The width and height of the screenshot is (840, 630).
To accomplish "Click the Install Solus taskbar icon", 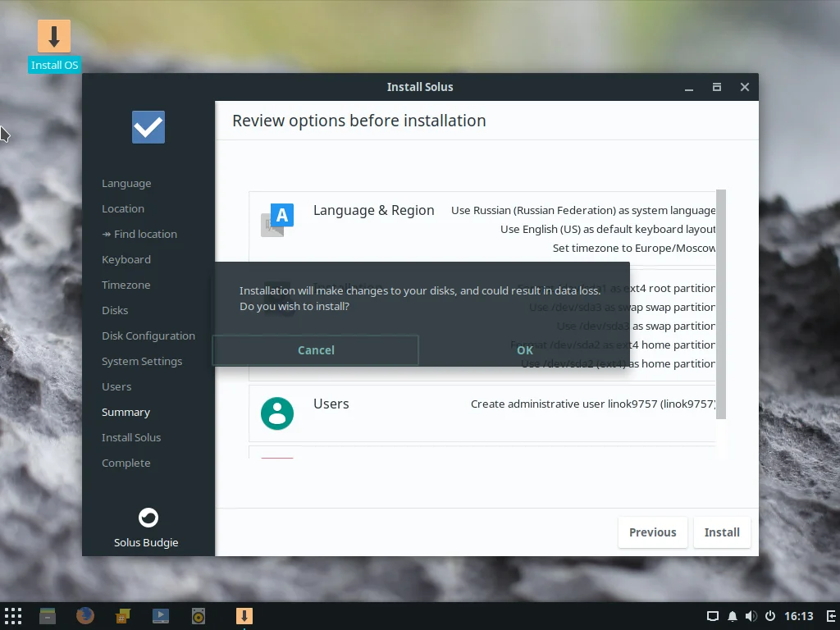I will pyautogui.click(x=244, y=616).
